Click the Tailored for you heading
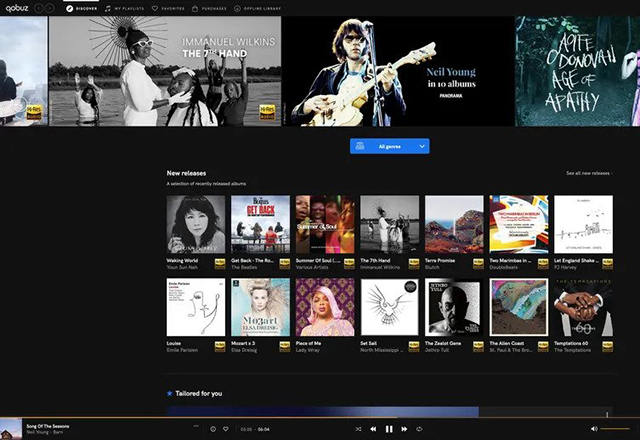The width and height of the screenshot is (640, 440). [198, 393]
